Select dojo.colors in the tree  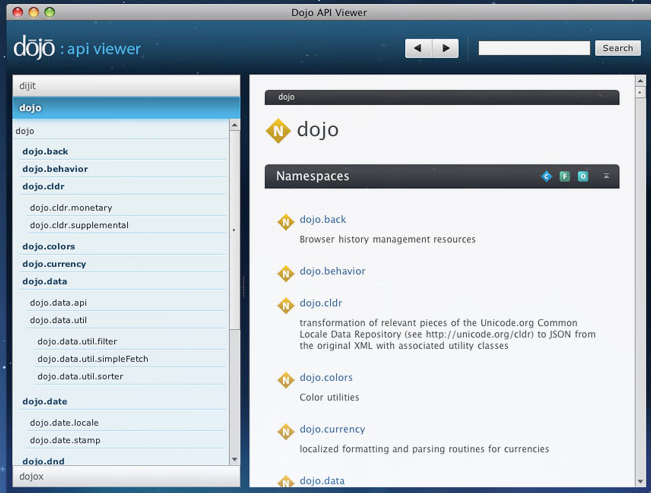pos(123,246)
